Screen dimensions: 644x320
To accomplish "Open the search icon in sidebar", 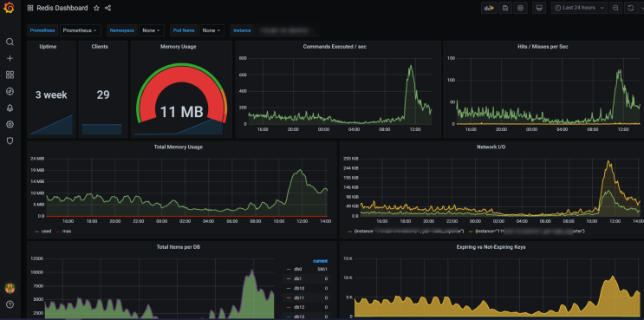I will 10,42.
